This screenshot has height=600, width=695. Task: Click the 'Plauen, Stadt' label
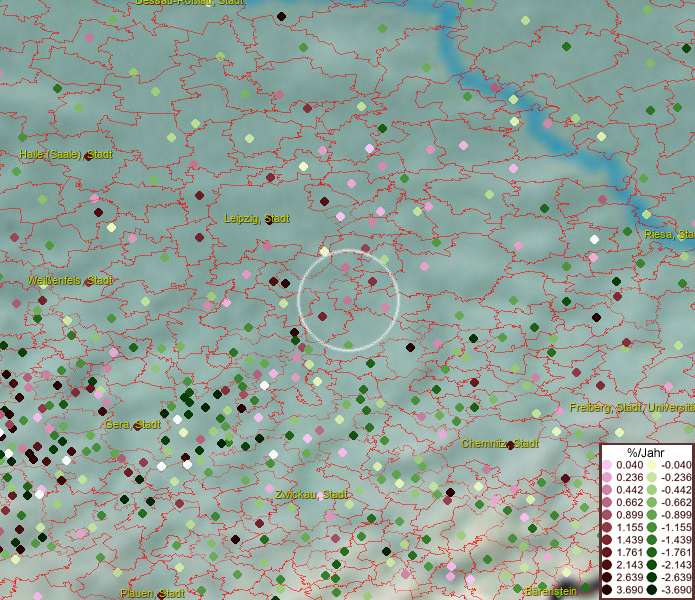[152, 593]
